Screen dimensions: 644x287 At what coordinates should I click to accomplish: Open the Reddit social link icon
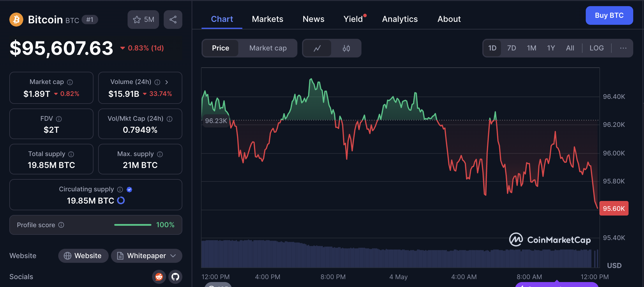(x=159, y=276)
